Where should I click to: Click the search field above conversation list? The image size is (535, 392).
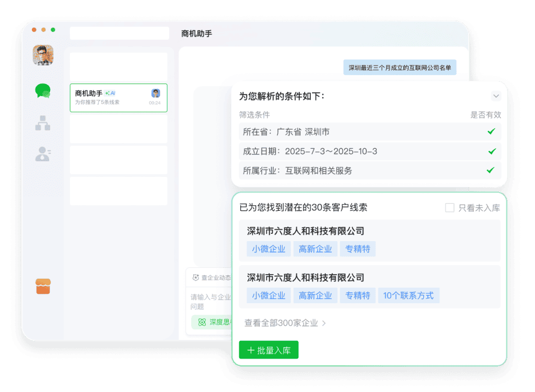(x=120, y=33)
